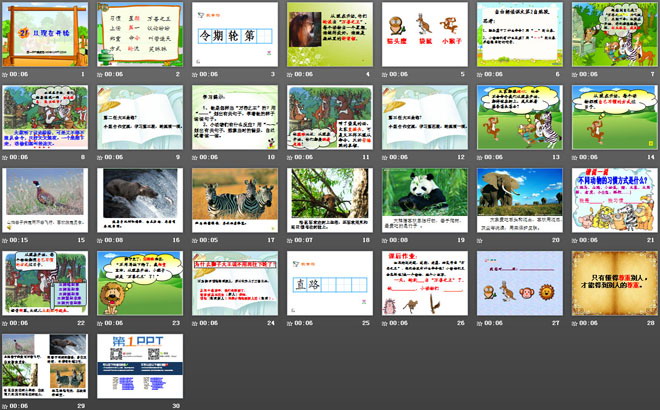Click the transition star icon under slide 18

(x=290, y=240)
